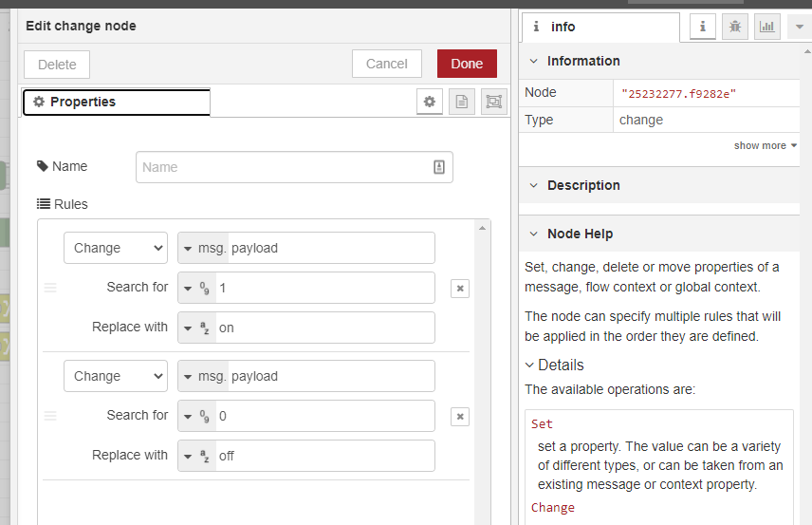Viewport: 812px width, 525px height.
Task: Open the first rule's Change action dropdown
Action: coord(116,248)
